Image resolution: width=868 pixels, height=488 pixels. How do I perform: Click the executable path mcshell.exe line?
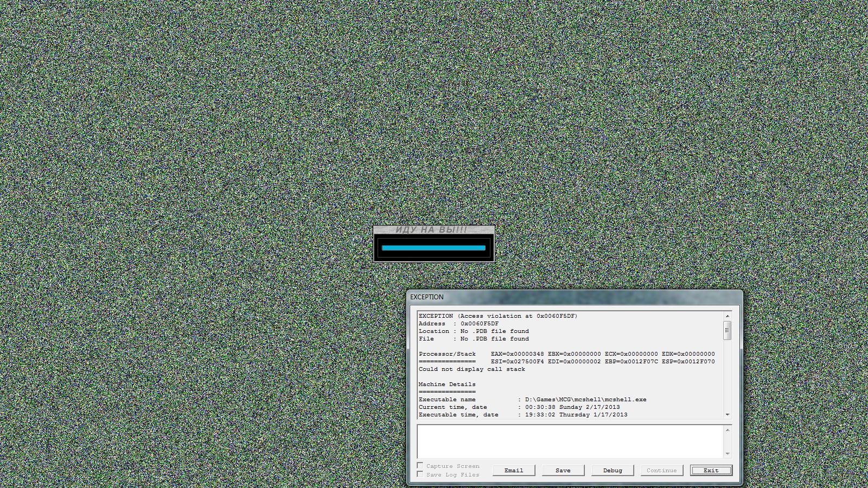click(532, 399)
